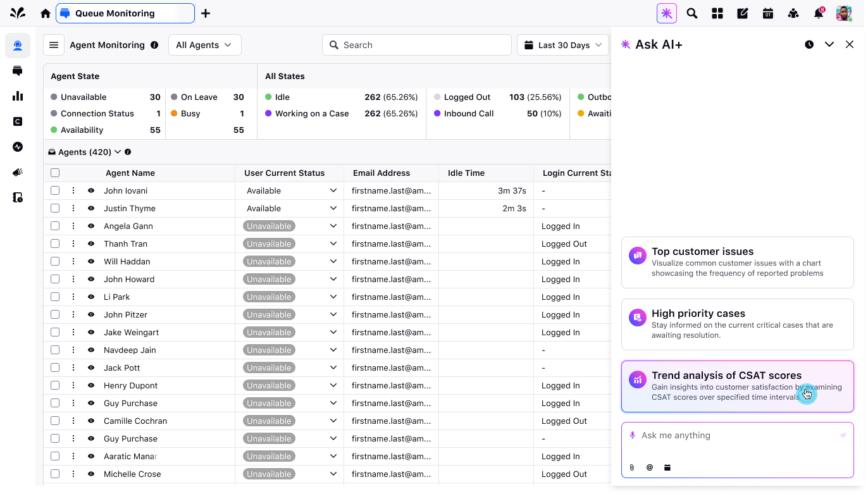Image resolution: width=868 pixels, height=494 pixels.
Task: Click the home icon in top bar
Action: tap(46, 13)
